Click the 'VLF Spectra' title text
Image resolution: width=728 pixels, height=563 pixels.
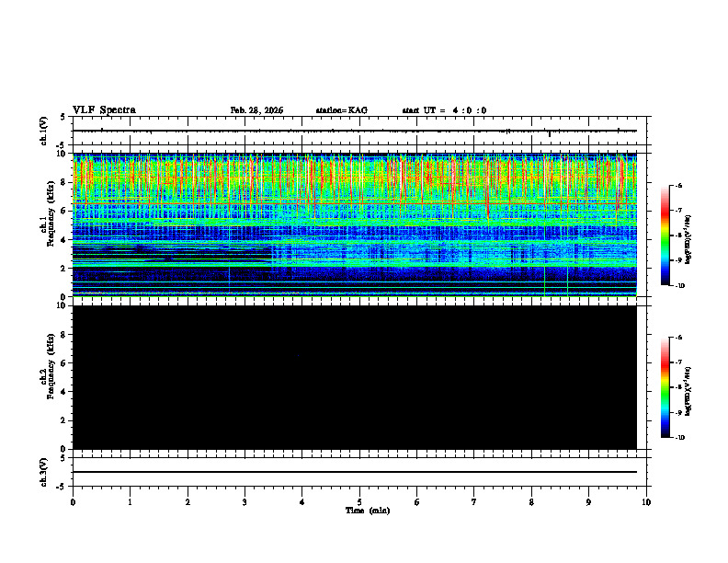point(104,110)
